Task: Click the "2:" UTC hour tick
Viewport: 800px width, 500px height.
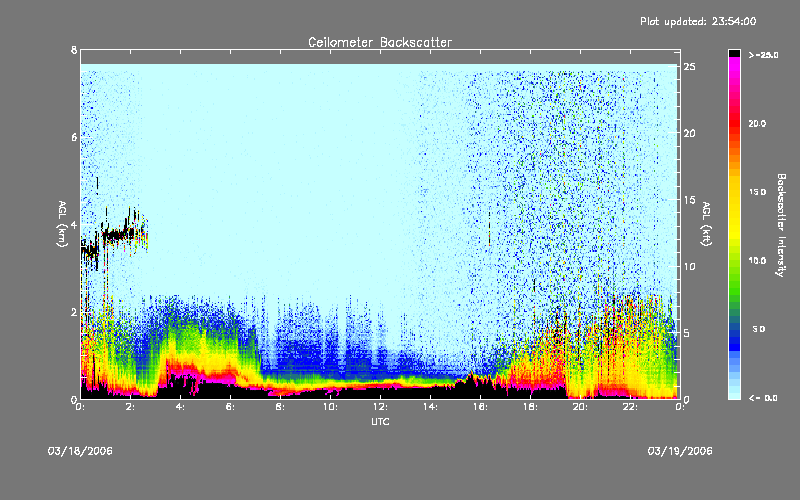Action: click(x=131, y=407)
